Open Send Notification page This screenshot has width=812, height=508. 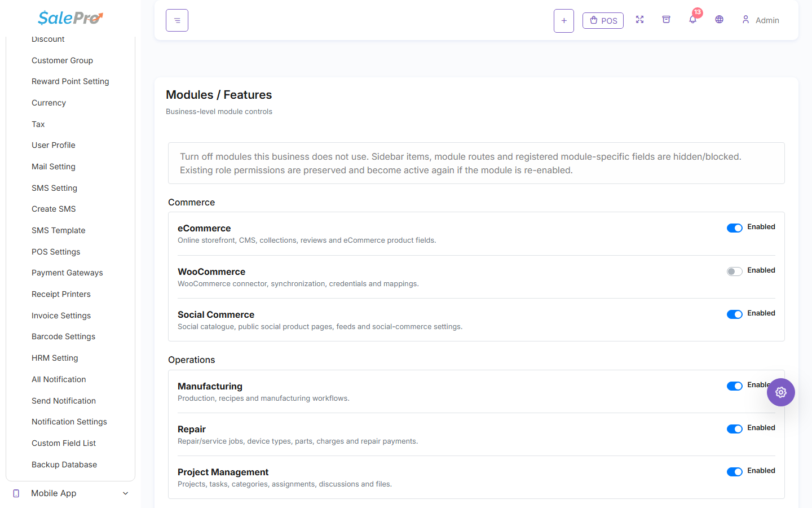64,401
